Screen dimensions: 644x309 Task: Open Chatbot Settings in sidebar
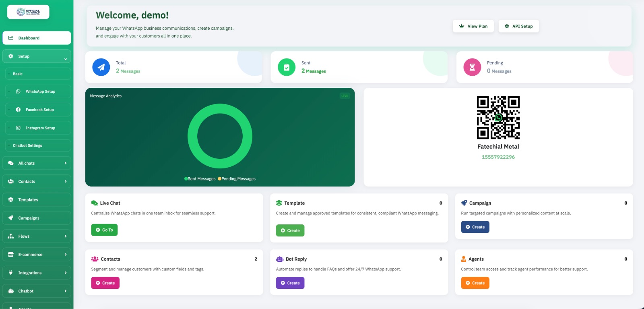tap(38, 145)
